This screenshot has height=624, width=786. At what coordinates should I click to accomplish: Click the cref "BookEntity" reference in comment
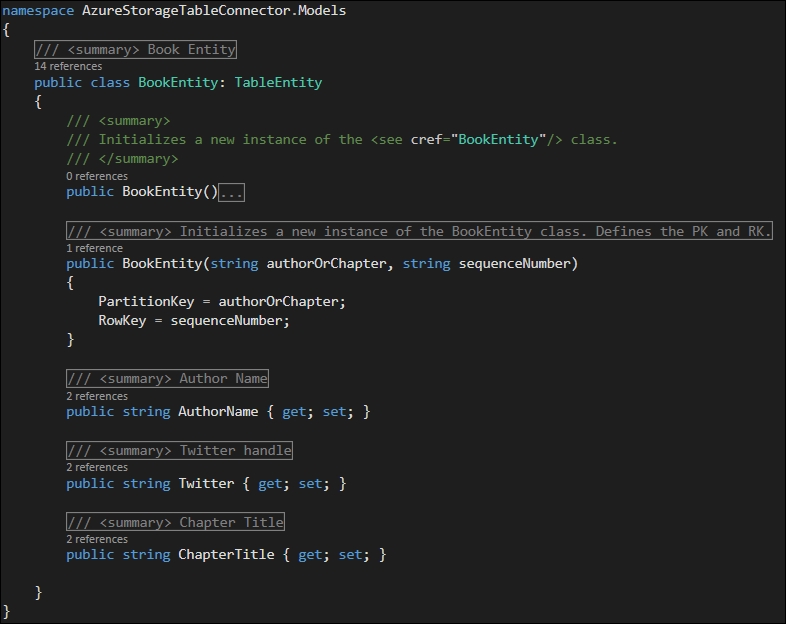pyautogui.click(x=498, y=139)
